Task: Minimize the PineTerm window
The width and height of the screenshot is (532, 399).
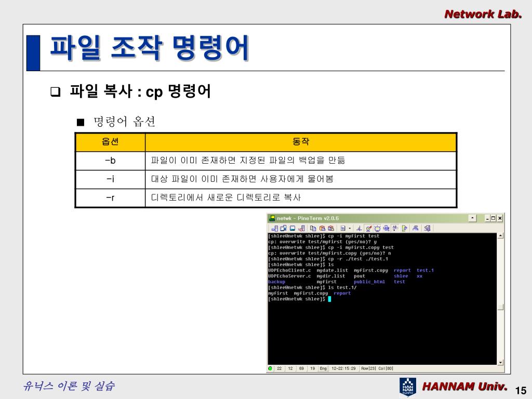Action: pos(487,219)
